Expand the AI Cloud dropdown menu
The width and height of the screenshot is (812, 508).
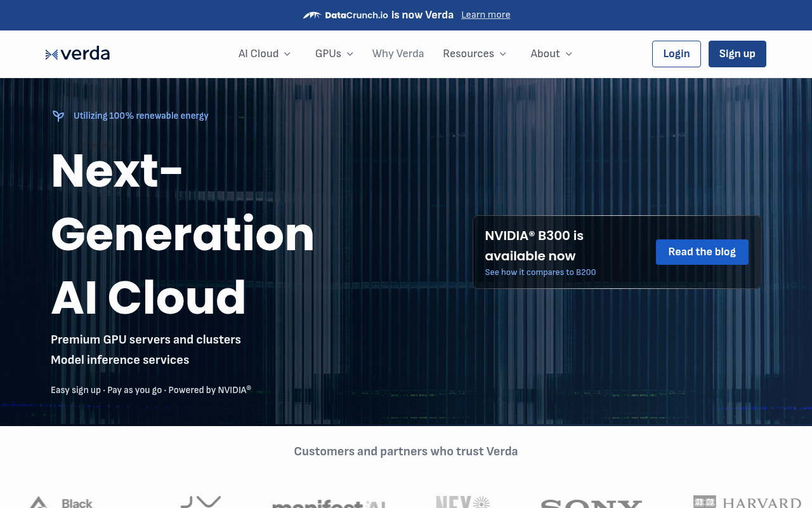pyautogui.click(x=265, y=54)
